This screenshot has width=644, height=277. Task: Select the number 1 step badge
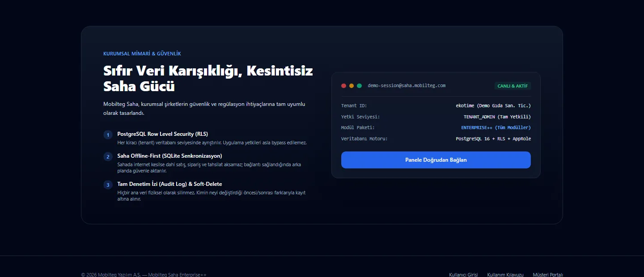tap(108, 134)
